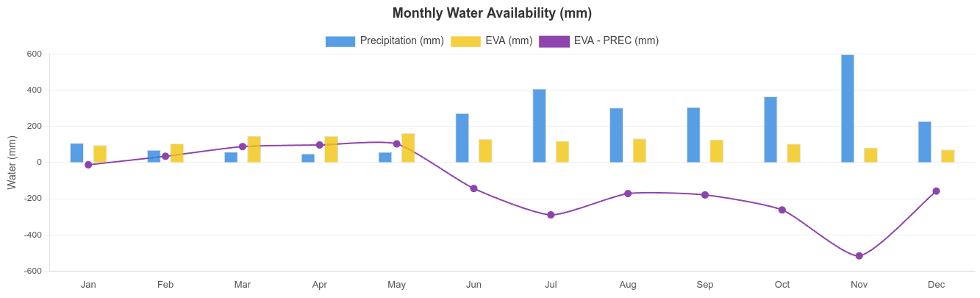The height and width of the screenshot is (298, 980).
Task: Click the blue Precipitation legend color box
Action: [x=340, y=41]
